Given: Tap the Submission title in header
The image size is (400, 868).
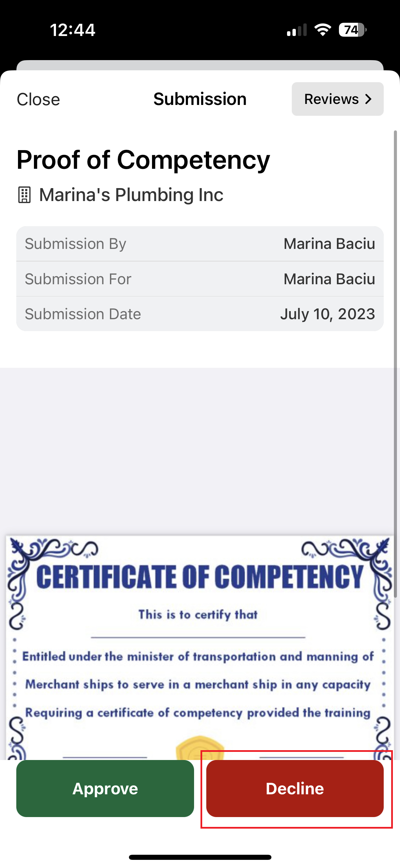Looking at the screenshot, I should [200, 99].
